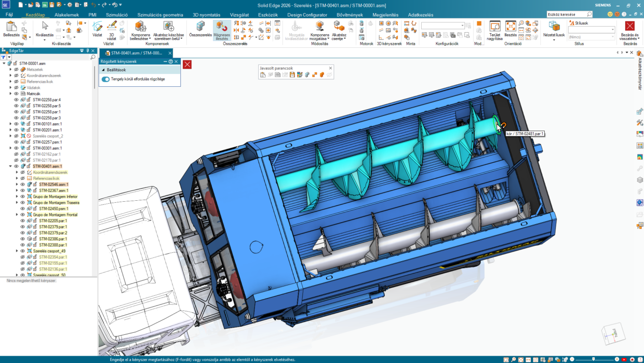Open the Komponens beillesztése dropdown
644x363 pixels.
(x=141, y=38)
